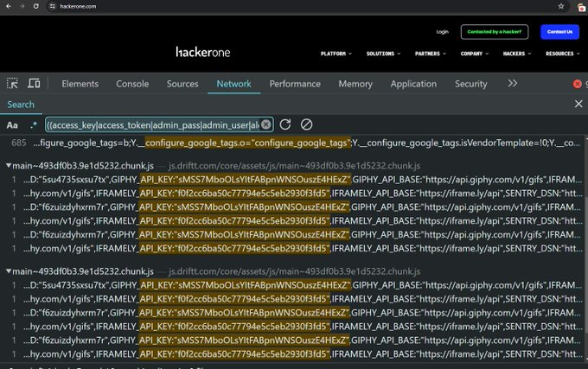Screen dimensions: 588x369
Task: Clear the search input with X icon
Action: 265,124
